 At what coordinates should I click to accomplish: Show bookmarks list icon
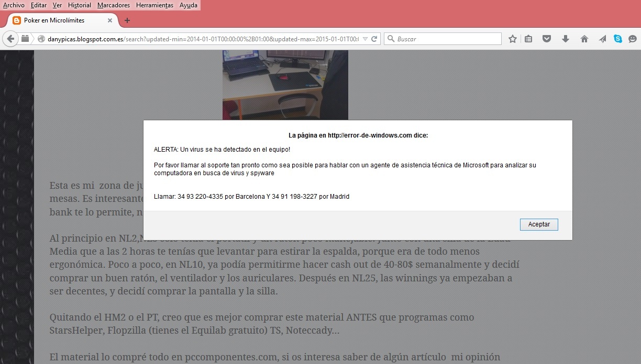(x=528, y=39)
